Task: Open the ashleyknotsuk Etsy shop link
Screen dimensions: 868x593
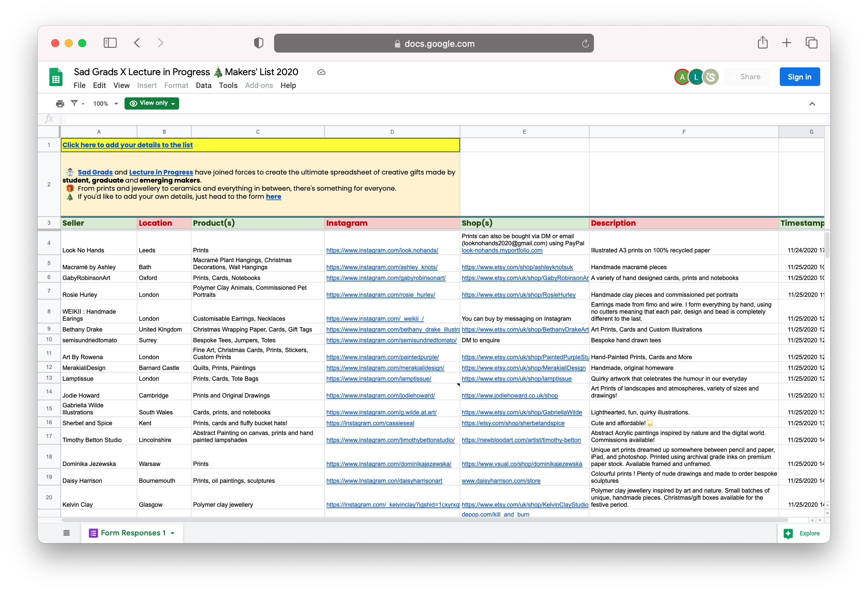Action: click(x=517, y=267)
